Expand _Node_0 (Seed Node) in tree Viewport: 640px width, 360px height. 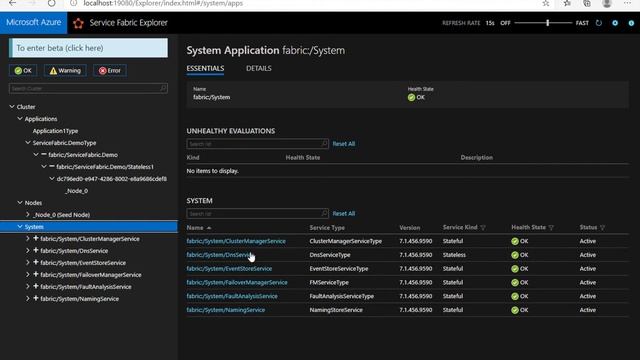tap(28, 215)
